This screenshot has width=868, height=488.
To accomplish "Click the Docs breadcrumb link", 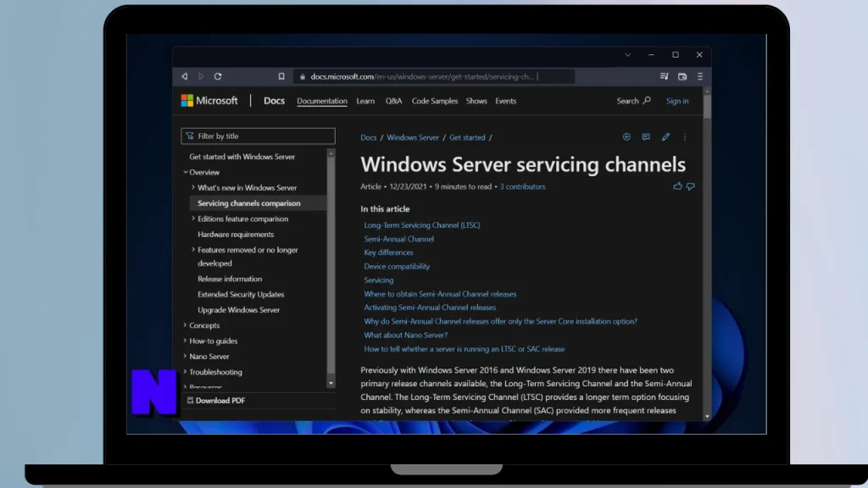I will [x=368, y=137].
